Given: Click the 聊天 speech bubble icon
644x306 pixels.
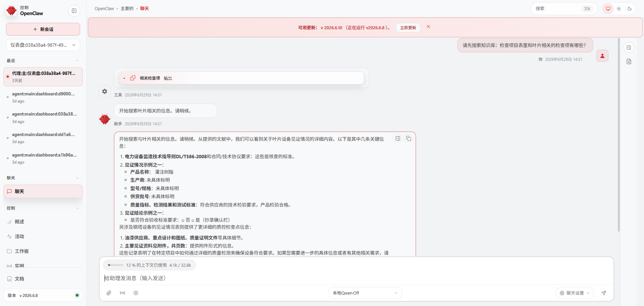Looking at the screenshot, I should click(9, 191).
